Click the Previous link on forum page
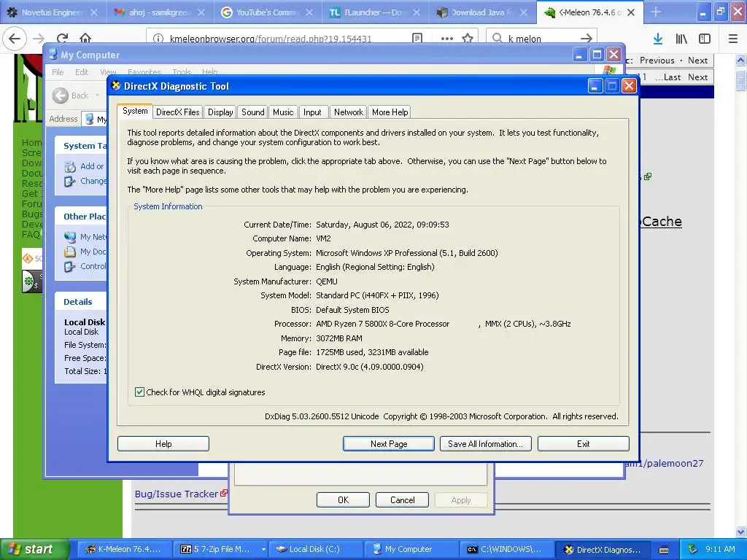The height and width of the screenshot is (560, 747). click(657, 61)
